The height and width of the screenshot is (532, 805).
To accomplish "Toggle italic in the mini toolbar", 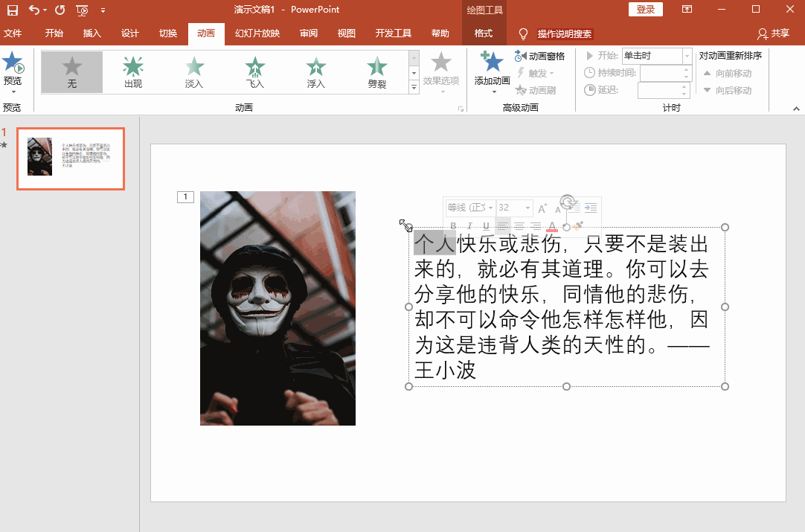I will (469, 225).
